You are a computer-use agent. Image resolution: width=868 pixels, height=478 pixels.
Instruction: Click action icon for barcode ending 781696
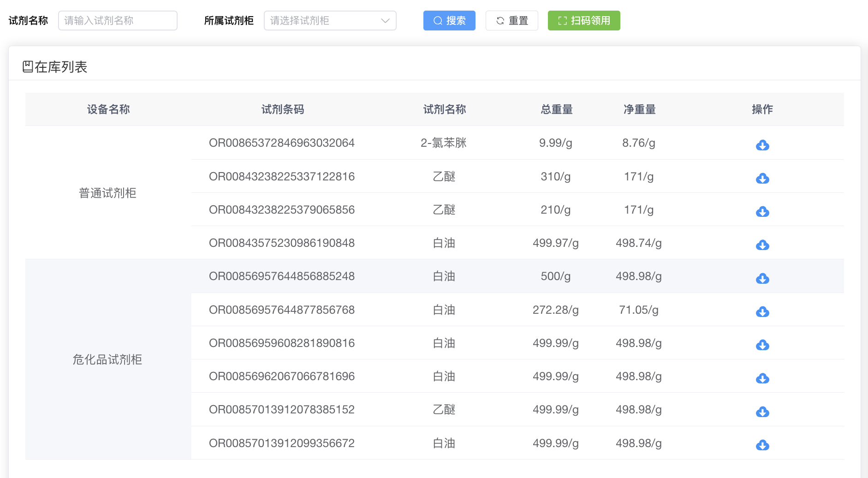(762, 378)
